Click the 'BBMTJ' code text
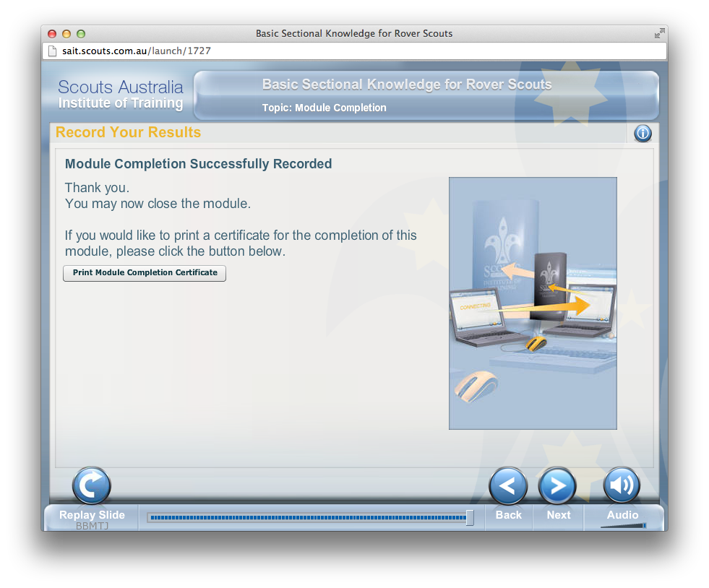Image resolution: width=709 pixels, height=588 pixels. (x=93, y=526)
